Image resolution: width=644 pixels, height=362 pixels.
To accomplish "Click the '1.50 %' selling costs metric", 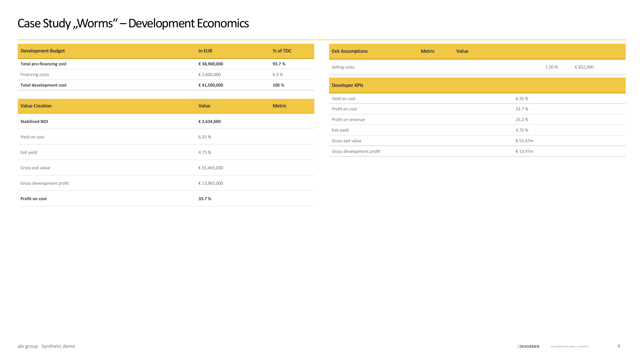I will pos(552,67).
